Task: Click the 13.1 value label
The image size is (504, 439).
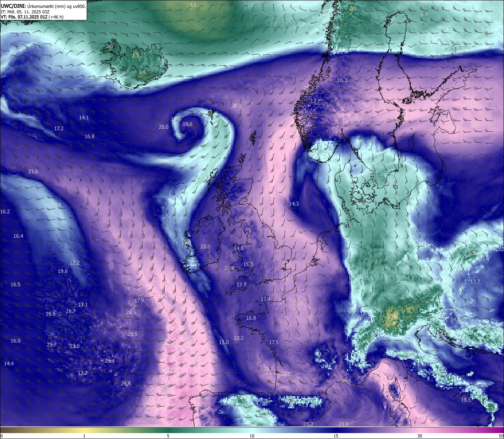Action: [x=83, y=305]
